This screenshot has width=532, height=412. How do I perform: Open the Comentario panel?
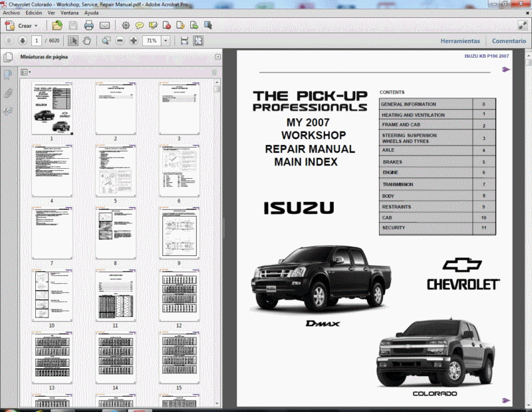pyautogui.click(x=509, y=41)
